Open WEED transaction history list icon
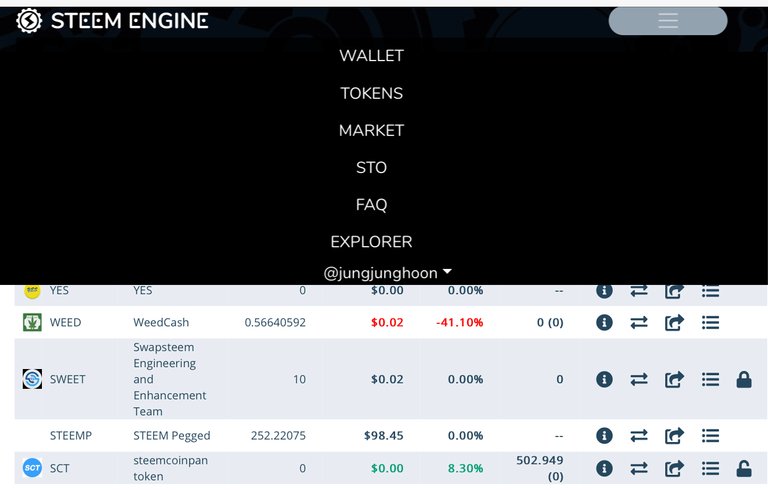 710,322
